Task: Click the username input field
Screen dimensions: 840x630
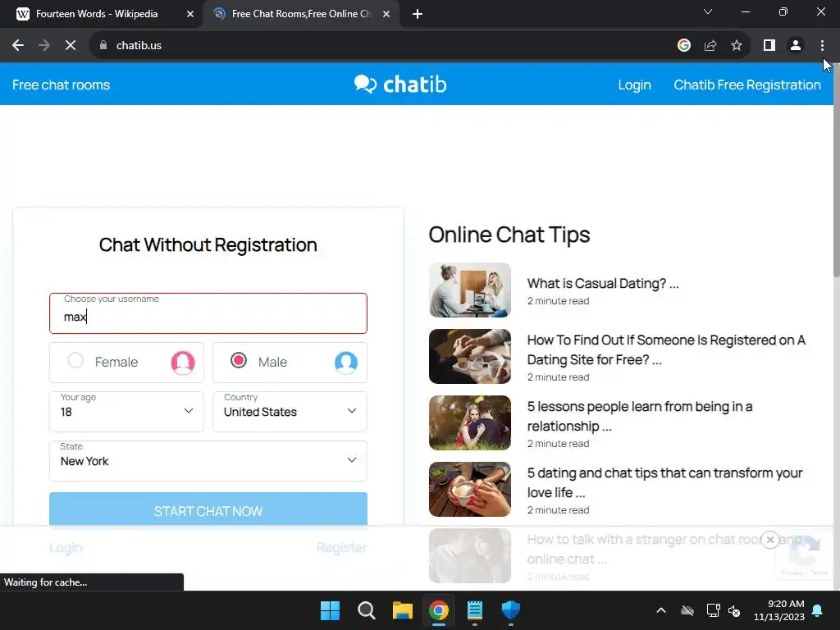Action: [x=208, y=313]
